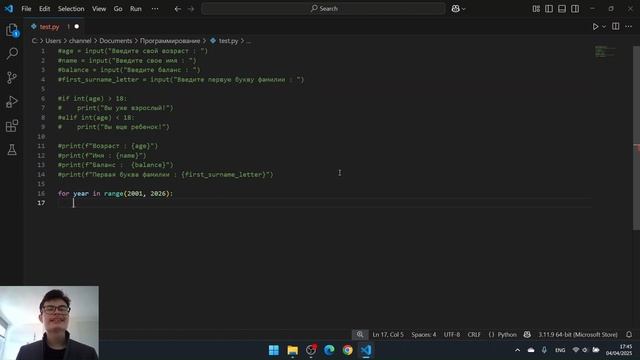Click the Users breadcrumb segment
Image resolution: width=640 pixels, height=360 pixels.
pyautogui.click(x=53, y=41)
